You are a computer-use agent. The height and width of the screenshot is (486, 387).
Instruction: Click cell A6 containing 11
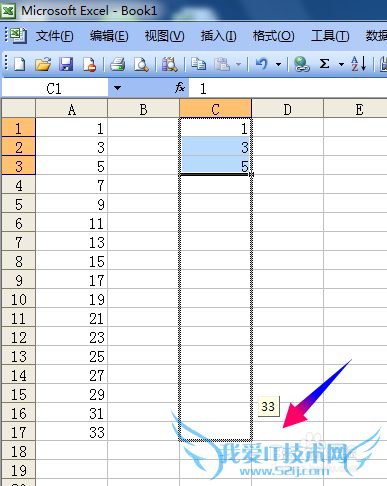coord(72,223)
